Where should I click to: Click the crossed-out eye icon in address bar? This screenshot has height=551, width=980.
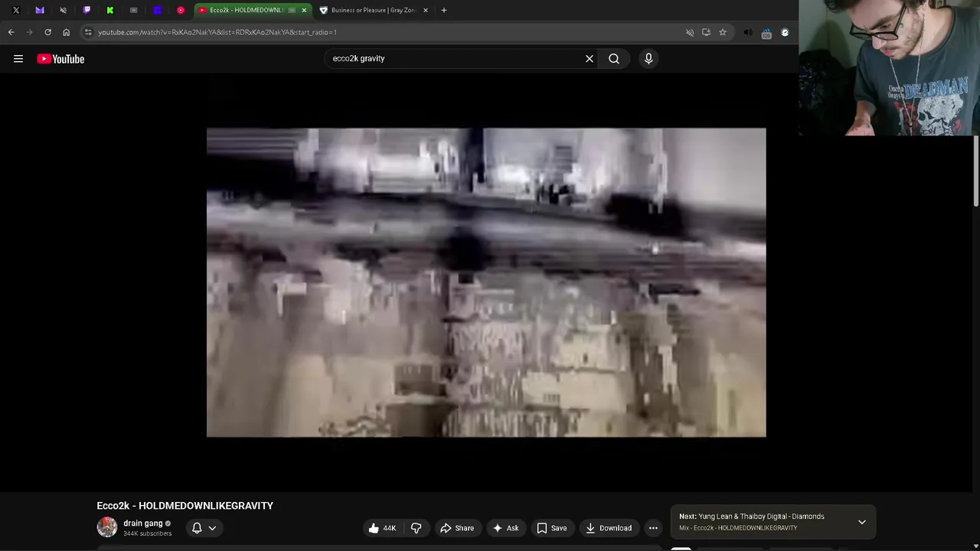coord(690,32)
